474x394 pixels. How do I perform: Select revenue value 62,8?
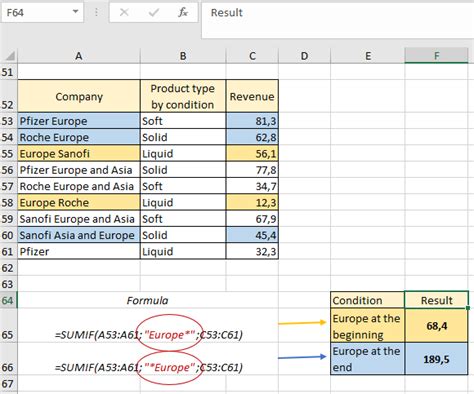tap(252, 137)
